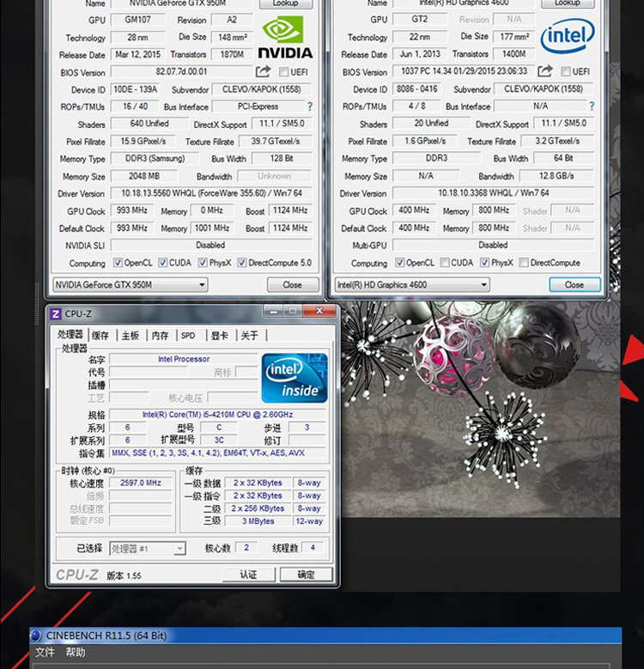Open the 文件 menu in CINEBENCH
Viewport: 644px width, 669px height.
(x=45, y=653)
